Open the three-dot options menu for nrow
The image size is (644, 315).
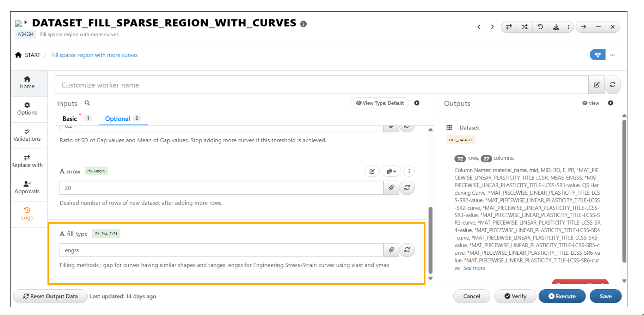click(x=409, y=171)
